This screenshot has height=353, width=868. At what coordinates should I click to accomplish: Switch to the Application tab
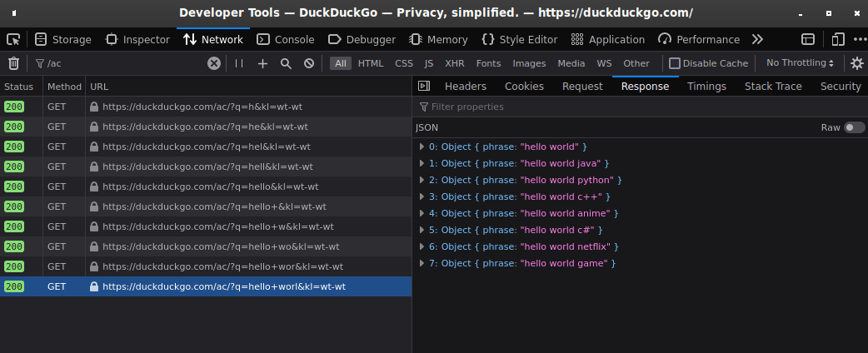coord(608,39)
